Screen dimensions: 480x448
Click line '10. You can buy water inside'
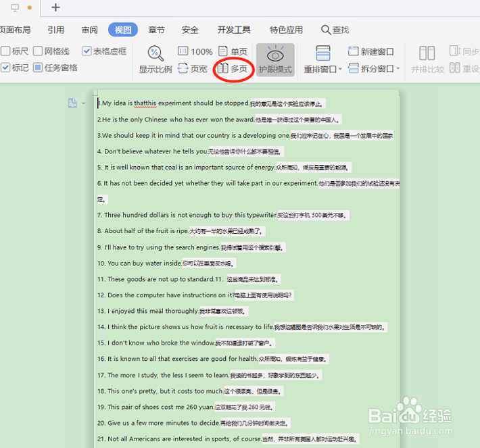[x=166, y=263]
